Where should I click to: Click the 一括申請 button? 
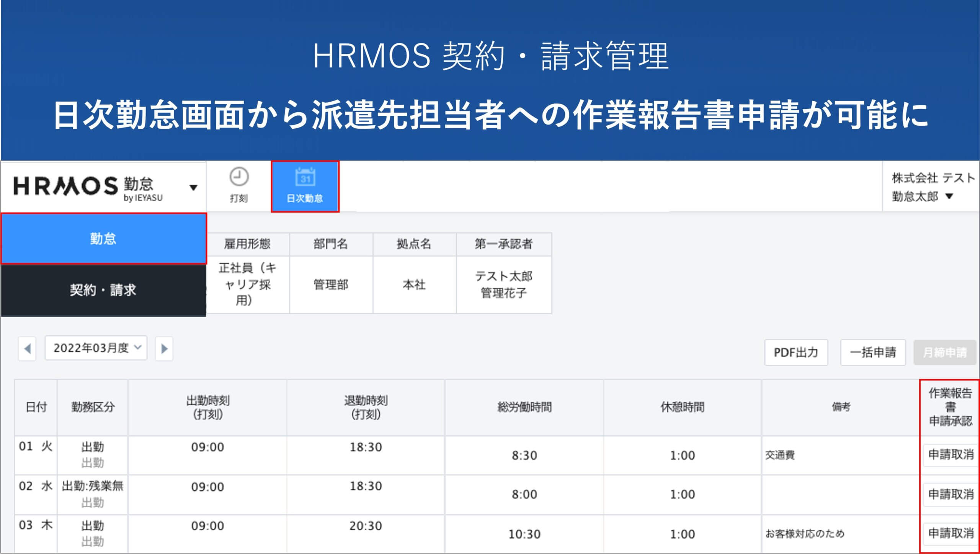(873, 352)
